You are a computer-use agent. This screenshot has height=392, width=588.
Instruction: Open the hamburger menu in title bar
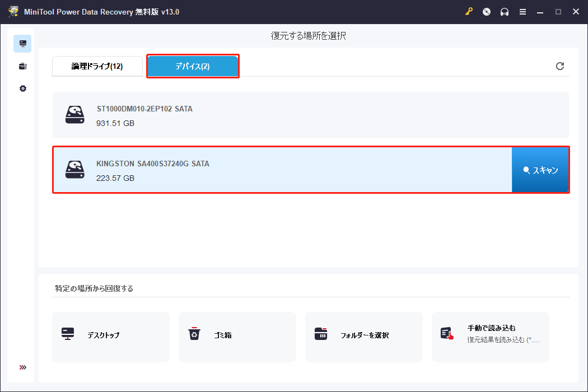point(522,12)
